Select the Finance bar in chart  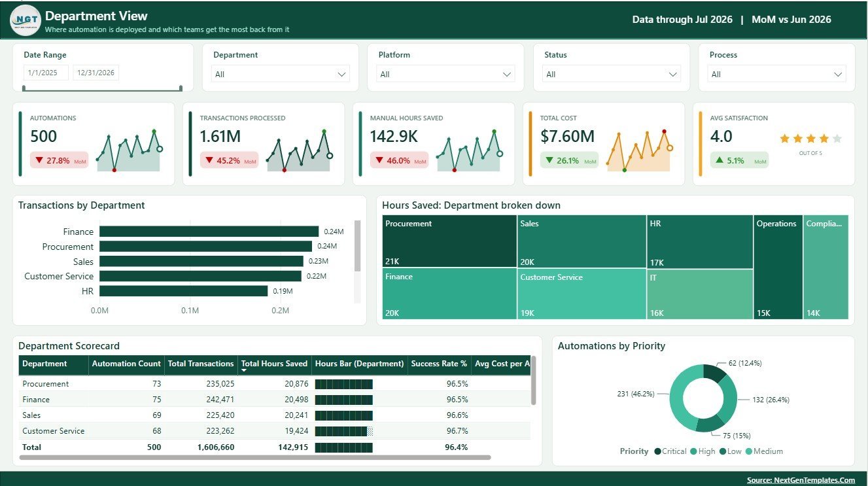(209, 232)
